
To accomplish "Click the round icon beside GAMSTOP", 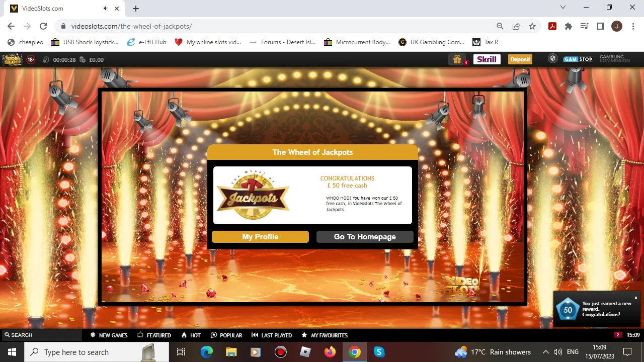I will tap(553, 59).
